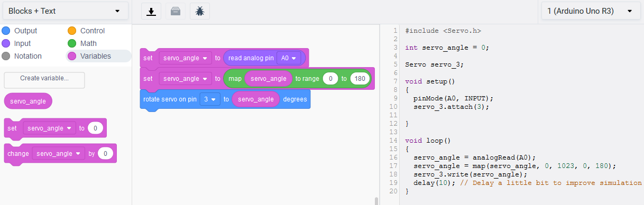This screenshot has width=644, height=205.
Task: Click the green Math color circle
Action: click(72, 43)
